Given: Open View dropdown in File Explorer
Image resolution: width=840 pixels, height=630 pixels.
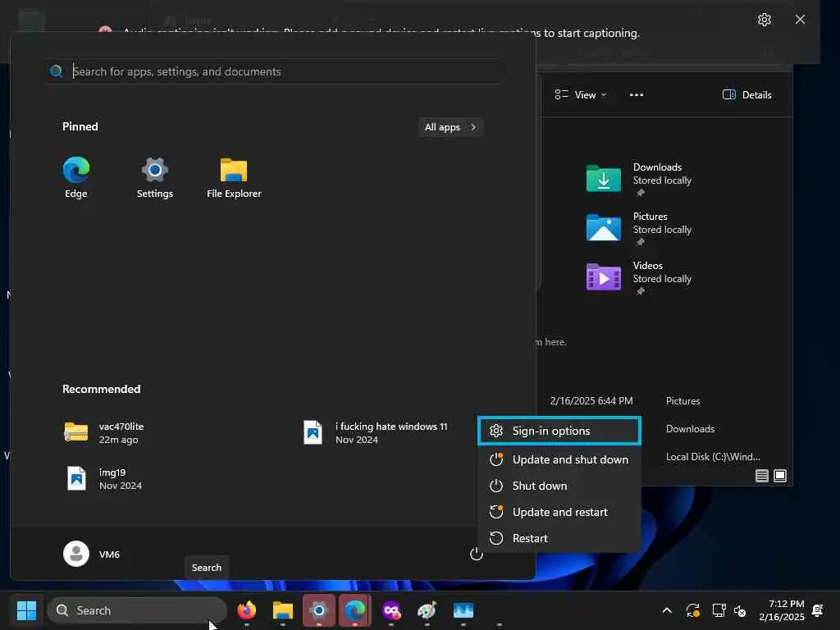Looking at the screenshot, I should pos(582,95).
